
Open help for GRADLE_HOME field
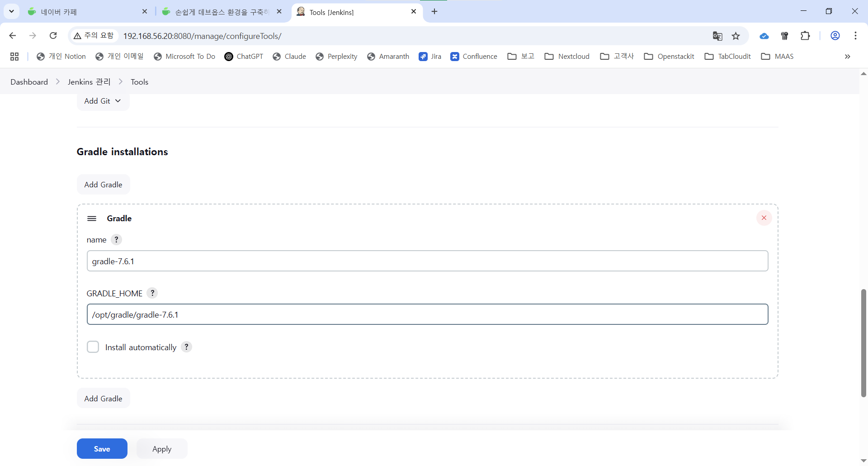click(x=152, y=293)
